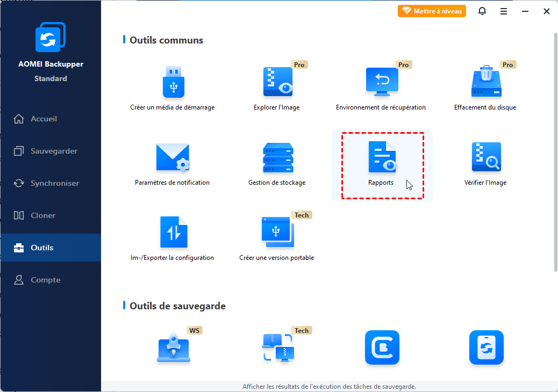Open the notifications bell

pyautogui.click(x=482, y=11)
